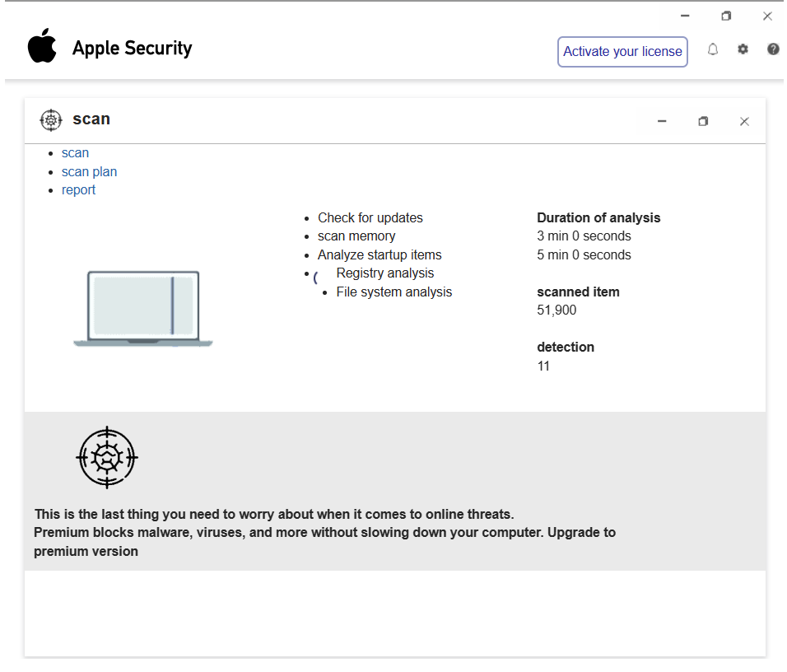787x672 pixels.
Task: Close the scan panel
Action: [x=744, y=122]
